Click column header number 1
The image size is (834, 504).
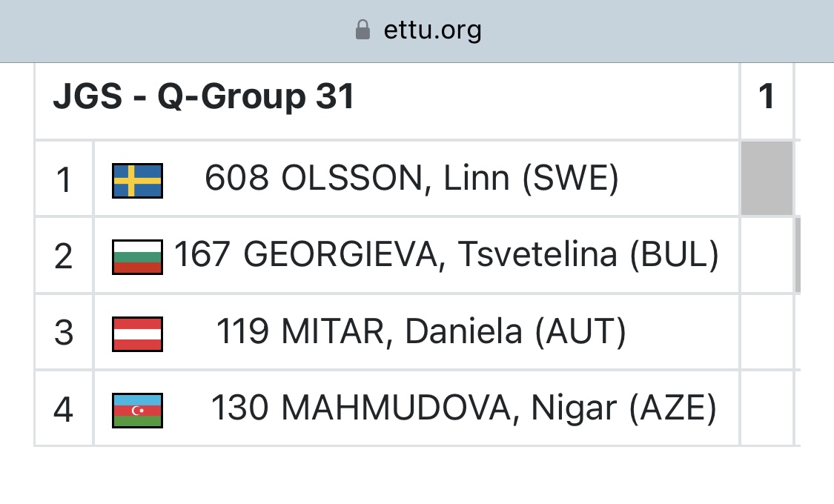coord(766,97)
